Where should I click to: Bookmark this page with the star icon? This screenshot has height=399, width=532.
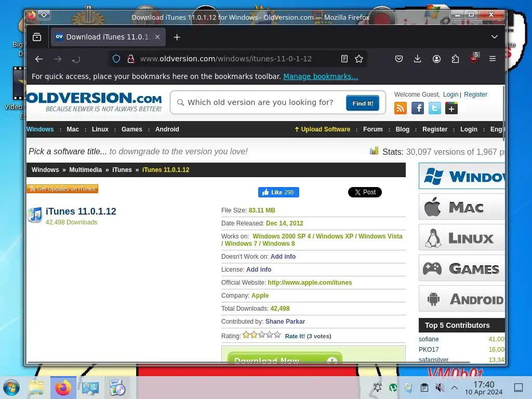pos(359,59)
